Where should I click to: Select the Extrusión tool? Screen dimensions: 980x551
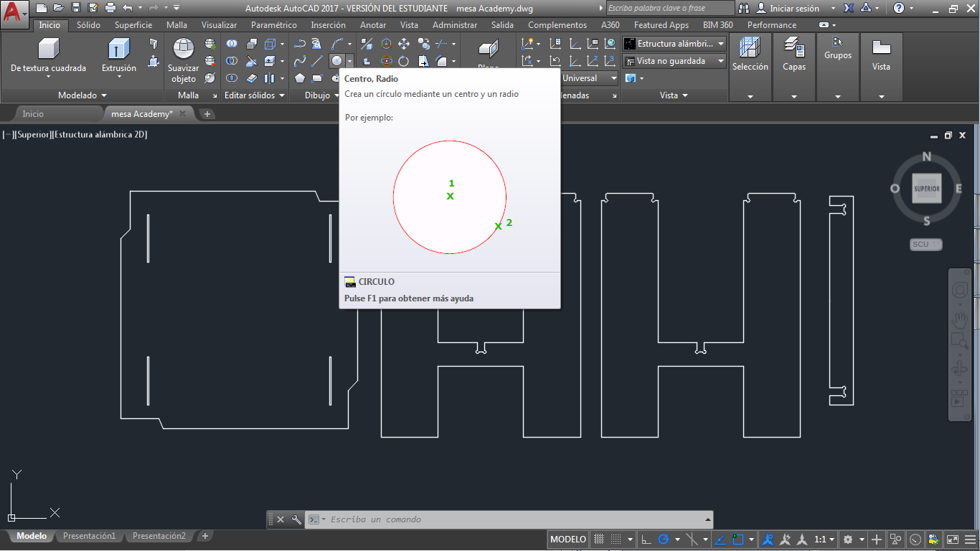point(118,56)
